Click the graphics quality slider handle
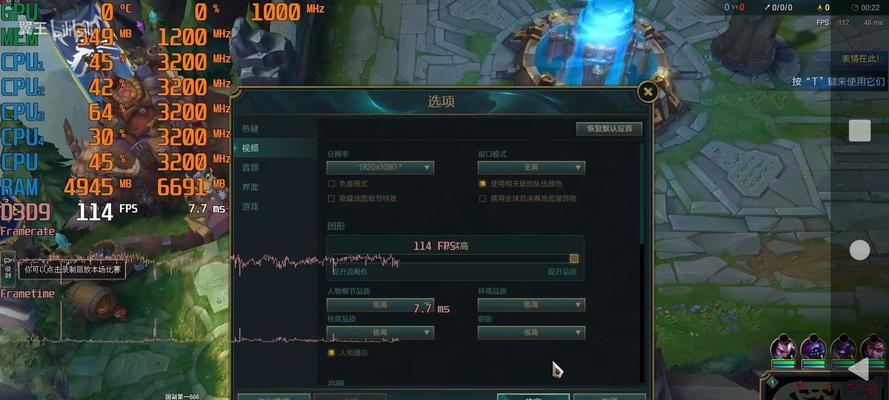The image size is (889, 400). tap(574, 259)
